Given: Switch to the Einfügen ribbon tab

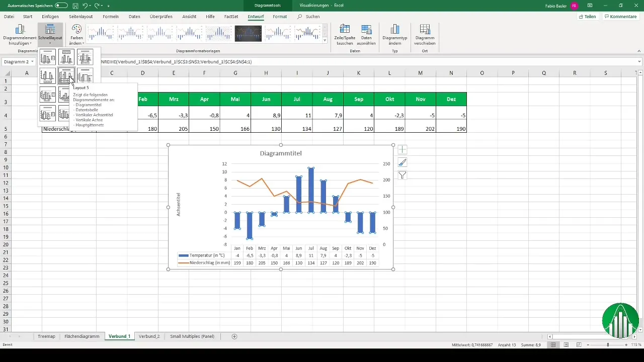Looking at the screenshot, I should tap(50, 17).
